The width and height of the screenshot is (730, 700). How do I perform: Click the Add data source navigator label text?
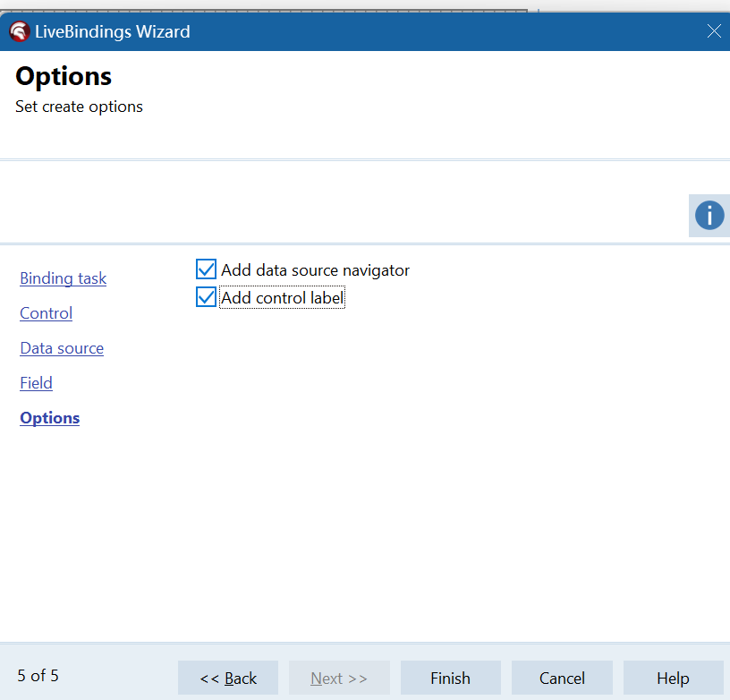(315, 270)
